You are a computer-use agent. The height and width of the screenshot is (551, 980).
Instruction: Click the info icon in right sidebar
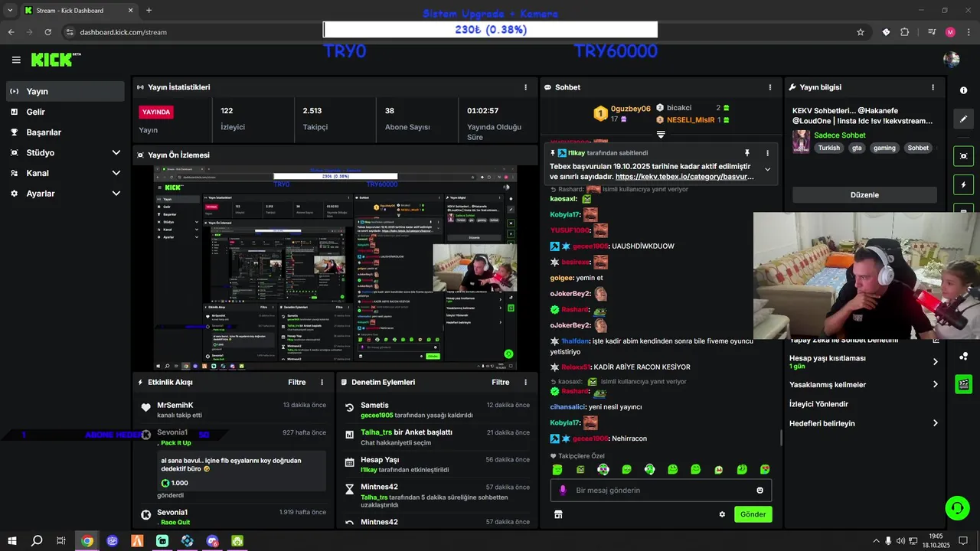963,90
